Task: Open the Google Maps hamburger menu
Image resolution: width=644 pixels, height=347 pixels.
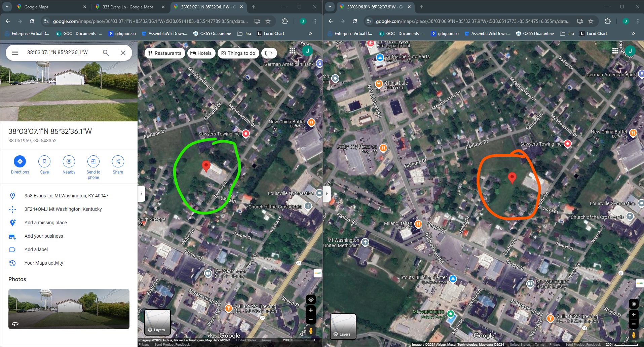Action: [x=15, y=53]
